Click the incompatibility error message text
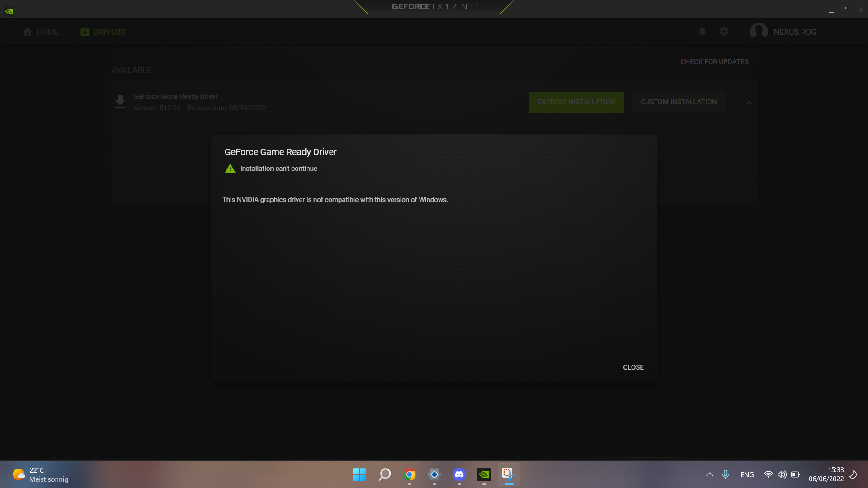 coord(335,200)
